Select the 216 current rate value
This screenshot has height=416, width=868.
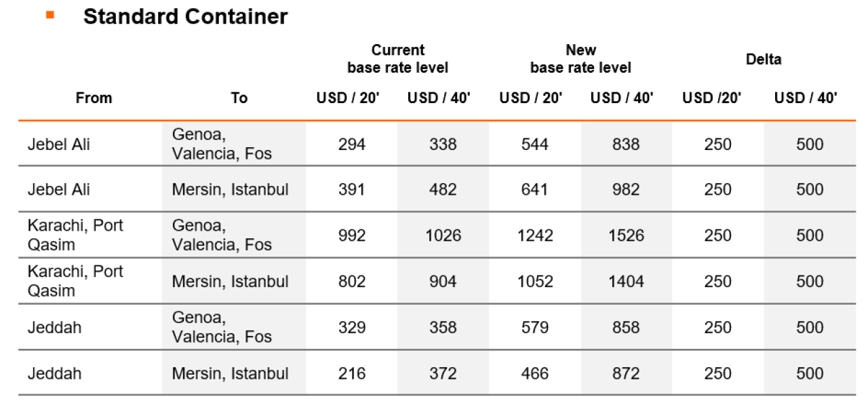[351, 374]
